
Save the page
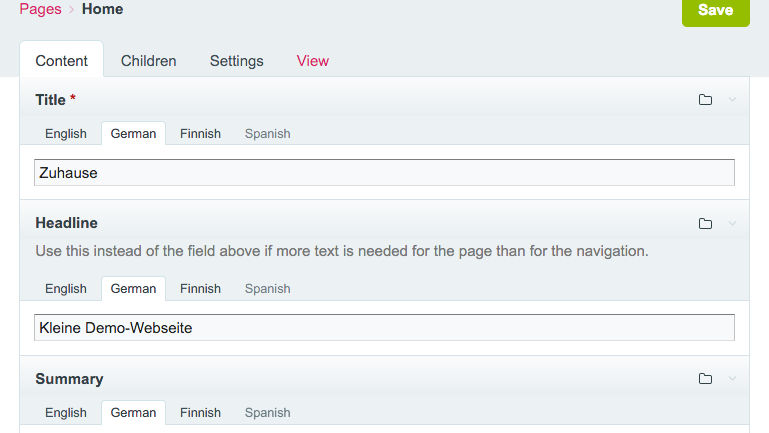pyautogui.click(x=715, y=11)
